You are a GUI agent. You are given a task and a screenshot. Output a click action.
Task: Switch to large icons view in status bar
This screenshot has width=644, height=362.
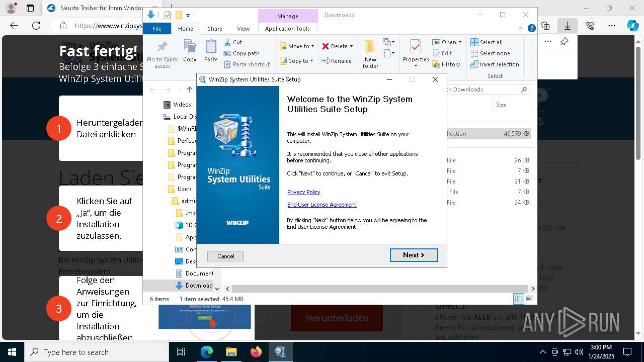point(529,299)
